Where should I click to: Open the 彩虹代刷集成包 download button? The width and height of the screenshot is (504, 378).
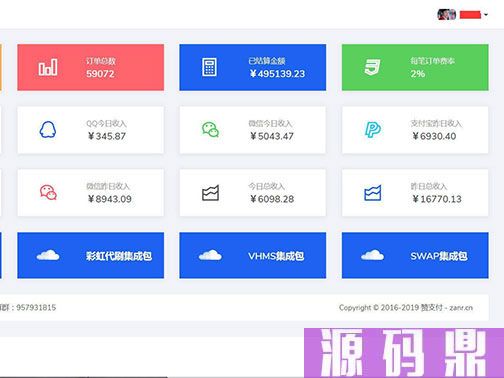91,255
